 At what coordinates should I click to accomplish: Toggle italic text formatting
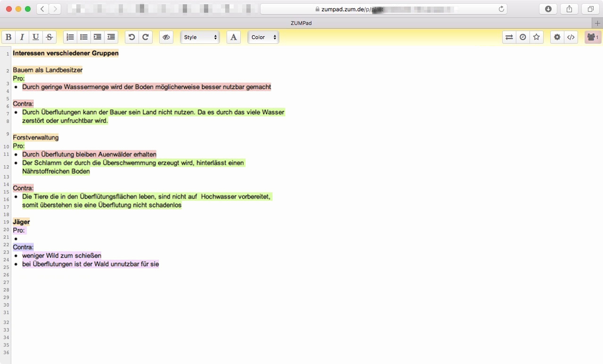coord(22,37)
